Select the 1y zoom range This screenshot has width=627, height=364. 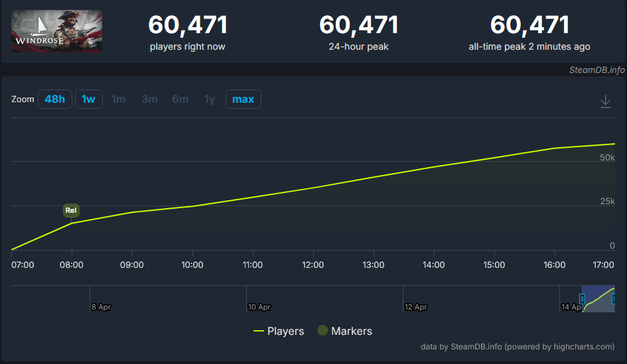(x=210, y=99)
